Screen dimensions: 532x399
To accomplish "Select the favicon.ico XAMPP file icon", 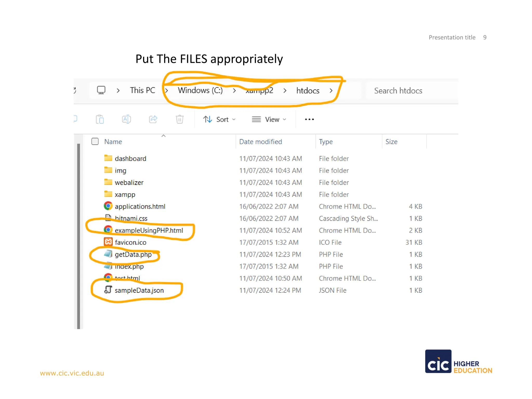I will click(108, 242).
